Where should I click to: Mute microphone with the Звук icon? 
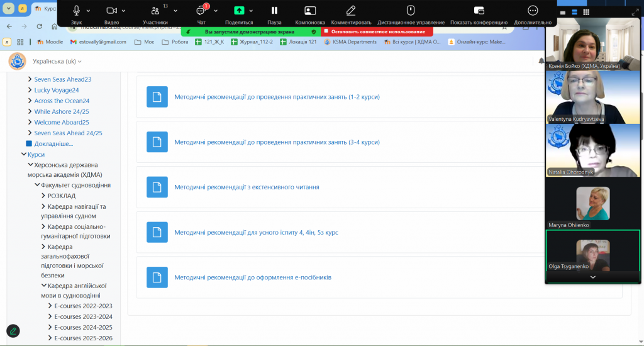(76, 11)
